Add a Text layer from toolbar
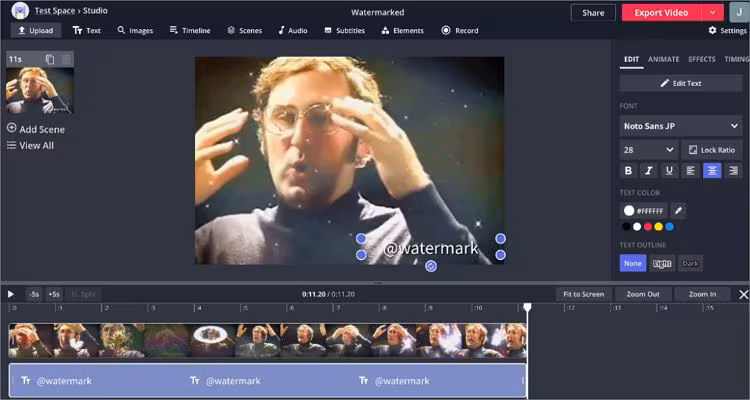The height and width of the screenshot is (400, 750). 87,31
